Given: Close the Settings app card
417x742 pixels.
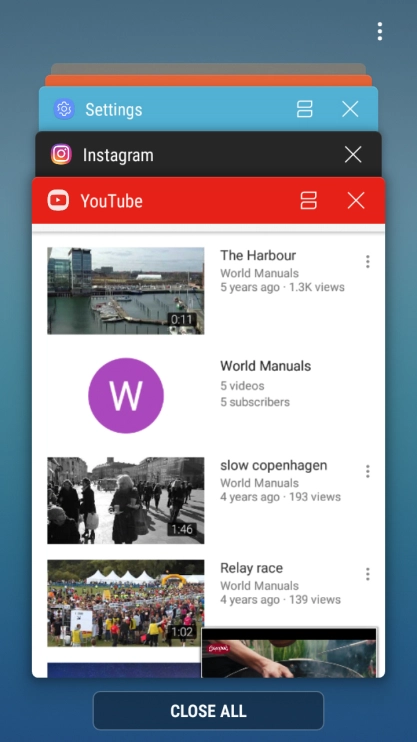Looking at the screenshot, I should click(350, 109).
